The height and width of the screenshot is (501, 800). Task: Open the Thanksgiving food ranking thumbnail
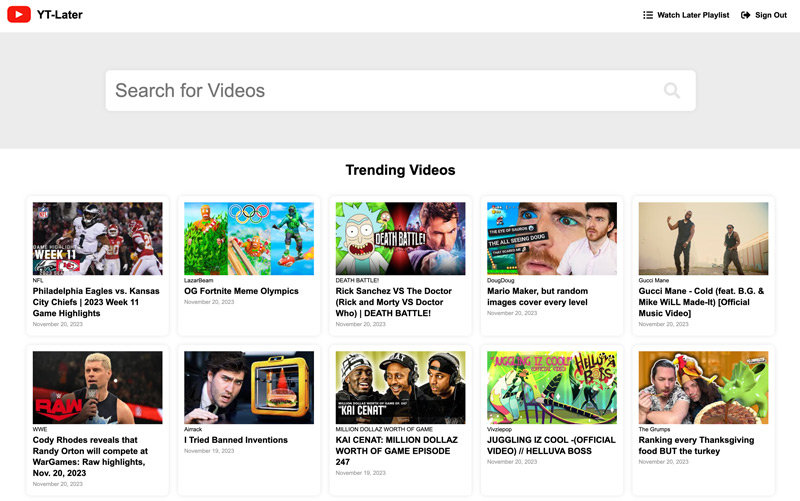tap(703, 387)
